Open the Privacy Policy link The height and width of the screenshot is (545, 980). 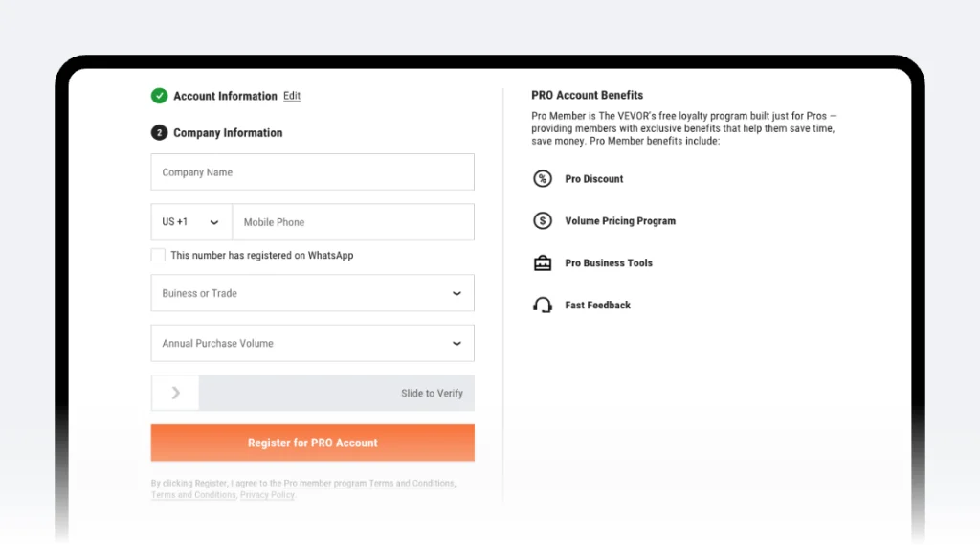[x=268, y=495]
